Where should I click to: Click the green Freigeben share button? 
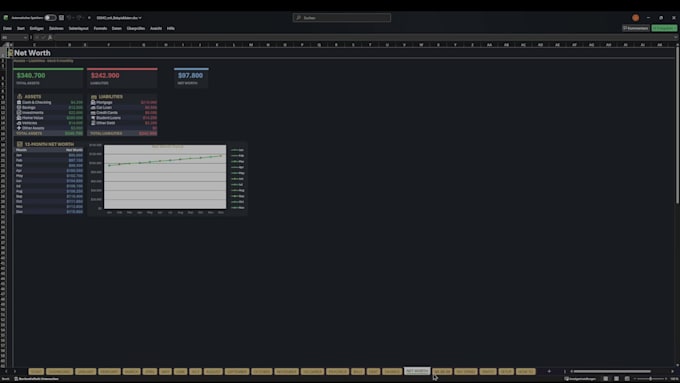click(664, 28)
